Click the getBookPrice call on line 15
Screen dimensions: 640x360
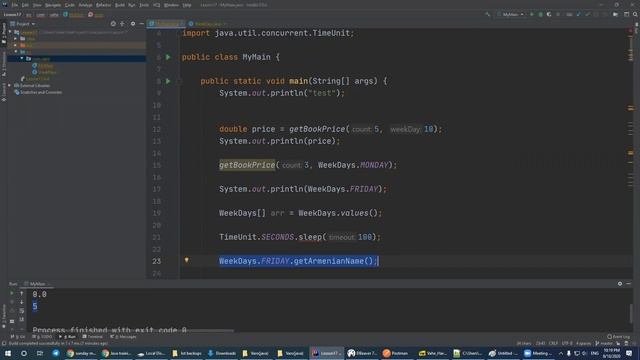pyautogui.click(x=247, y=165)
